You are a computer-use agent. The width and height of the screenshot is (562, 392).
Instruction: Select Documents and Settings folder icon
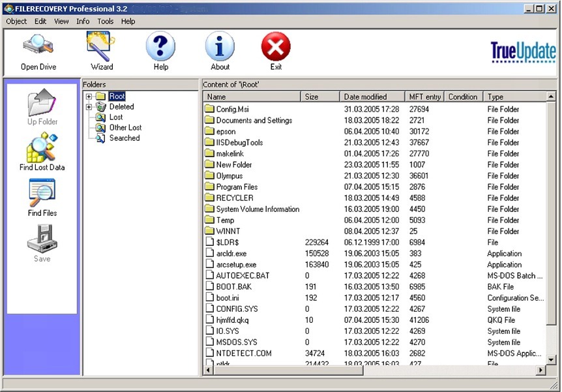(x=209, y=120)
